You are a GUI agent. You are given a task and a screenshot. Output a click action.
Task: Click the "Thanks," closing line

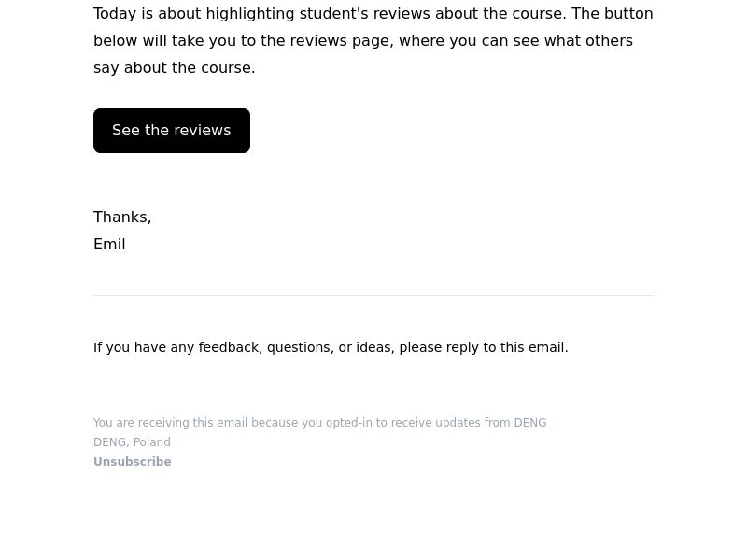(x=122, y=217)
